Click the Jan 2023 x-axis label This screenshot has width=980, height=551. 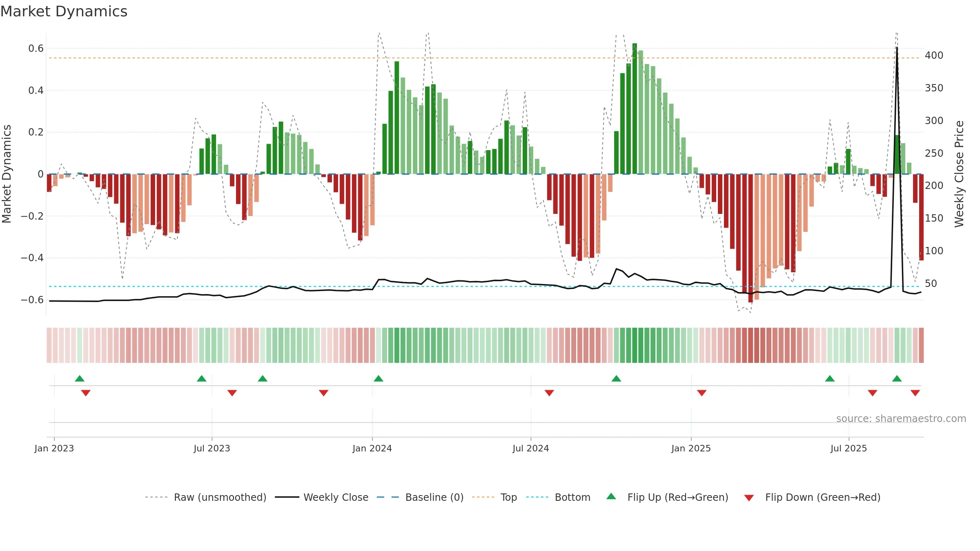(x=54, y=448)
